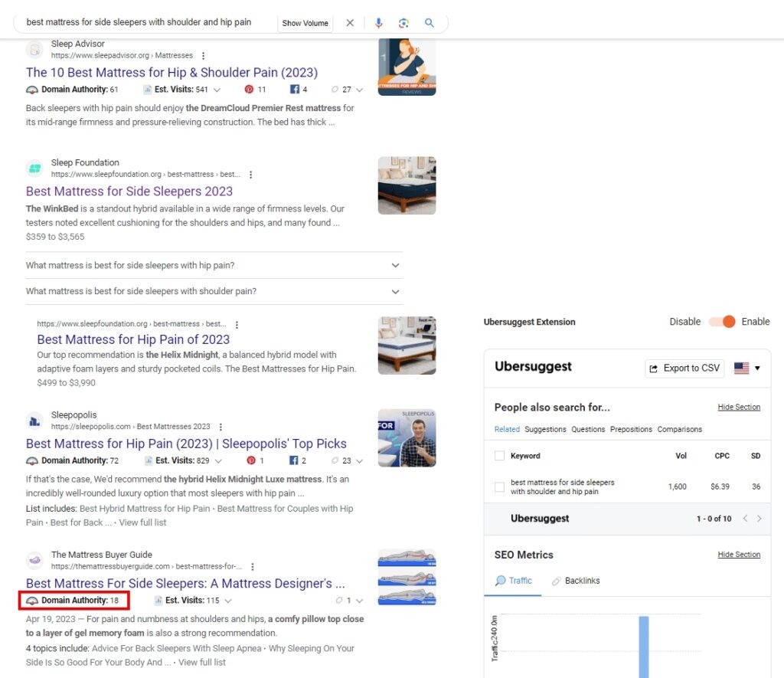Click the Sleepopolis result video thumbnail
784x678 pixels.
(407, 437)
